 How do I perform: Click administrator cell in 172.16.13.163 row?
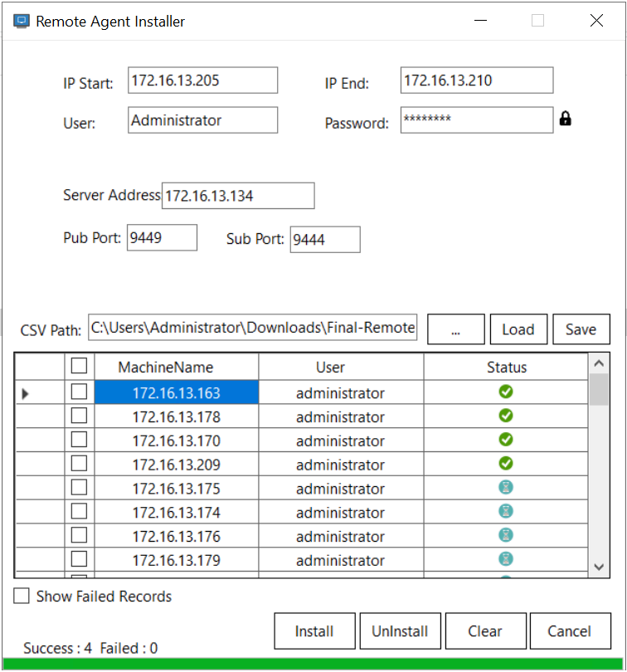click(341, 392)
